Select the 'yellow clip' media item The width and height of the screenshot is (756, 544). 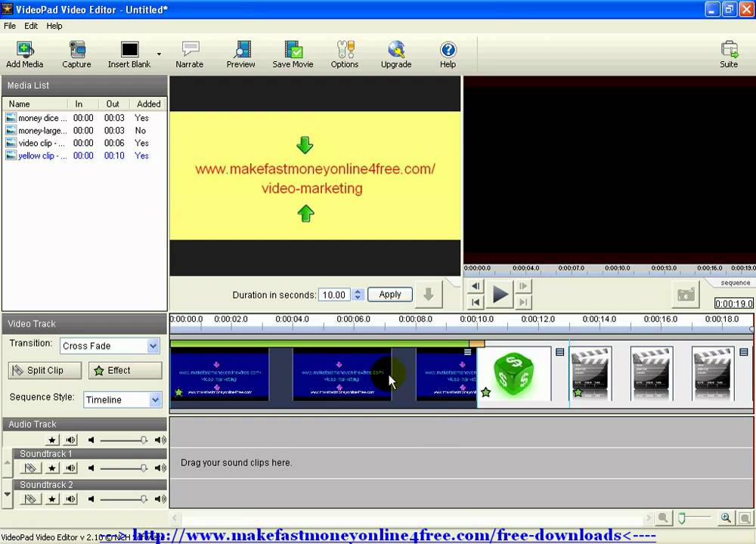[x=85, y=156]
